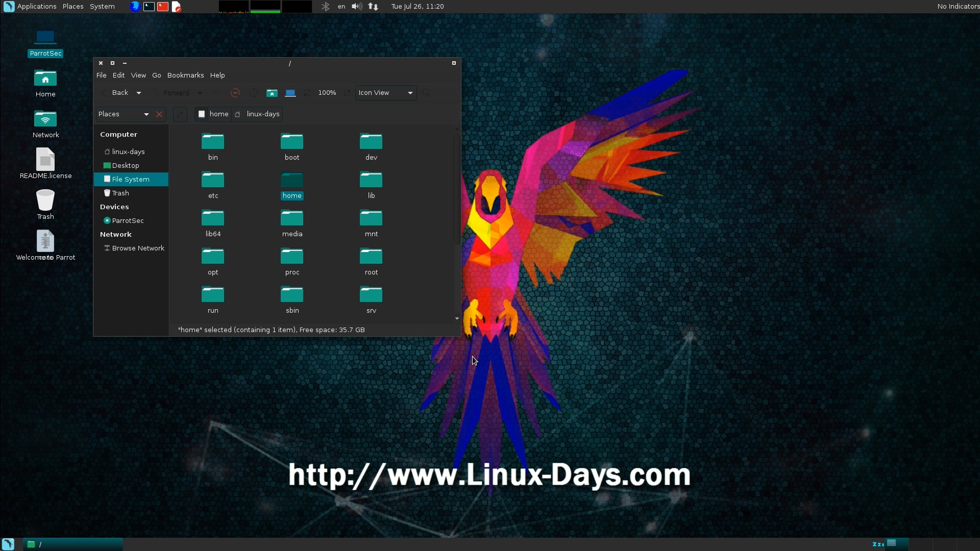Click the taskbar entry for / window

pyautogui.click(x=73, y=544)
